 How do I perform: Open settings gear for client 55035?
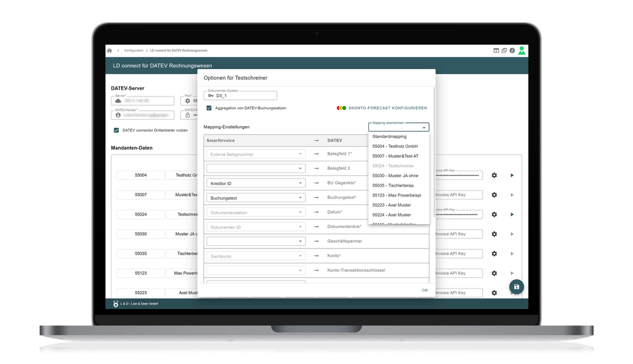[494, 253]
